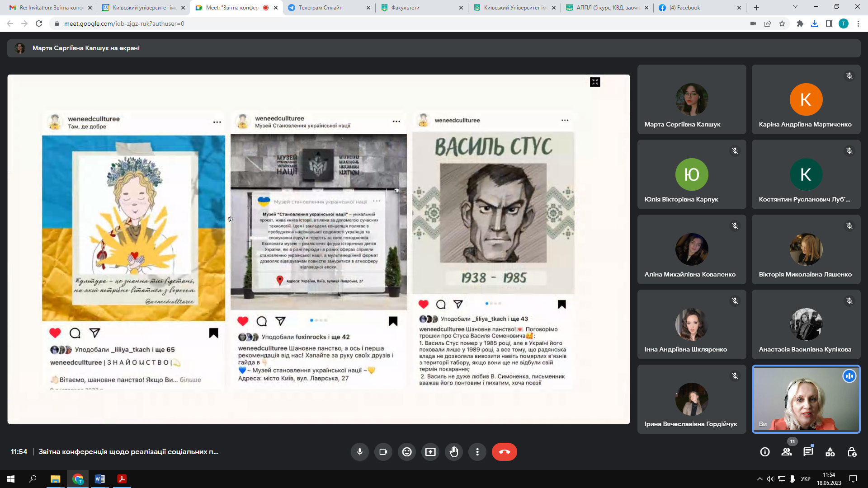
Task: Select Юлія Вікторівна Карпук participant tile
Action: coord(692,174)
